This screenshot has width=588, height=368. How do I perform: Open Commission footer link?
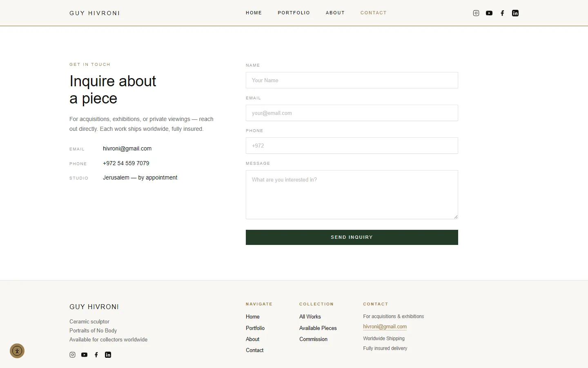point(313,339)
